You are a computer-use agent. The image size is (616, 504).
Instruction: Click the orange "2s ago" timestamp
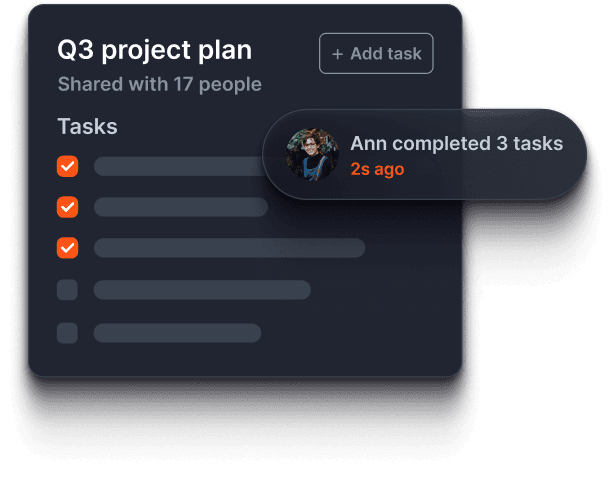pyautogui.click(x=377, y=169)
